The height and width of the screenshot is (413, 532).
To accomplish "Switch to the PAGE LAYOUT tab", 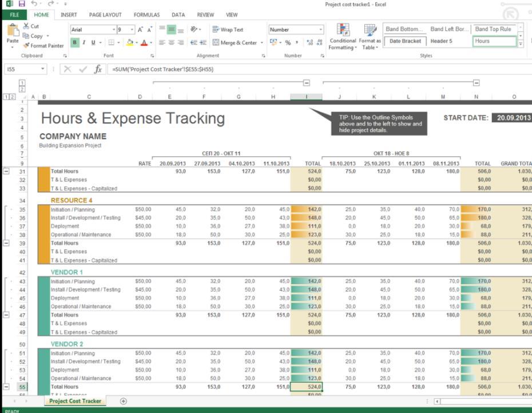I will pos(105,15).
